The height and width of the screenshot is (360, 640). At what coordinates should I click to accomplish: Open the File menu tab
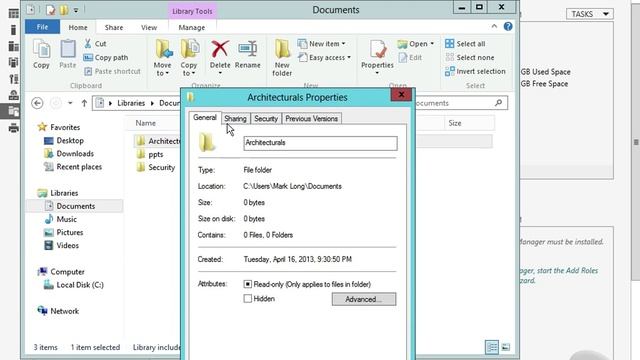(42, 27)
